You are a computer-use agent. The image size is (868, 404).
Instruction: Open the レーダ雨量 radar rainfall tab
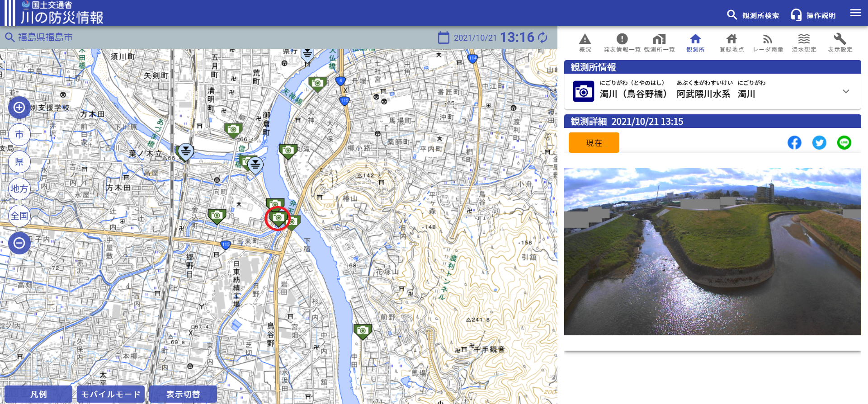pyautogui.click(x=768, y=42)
